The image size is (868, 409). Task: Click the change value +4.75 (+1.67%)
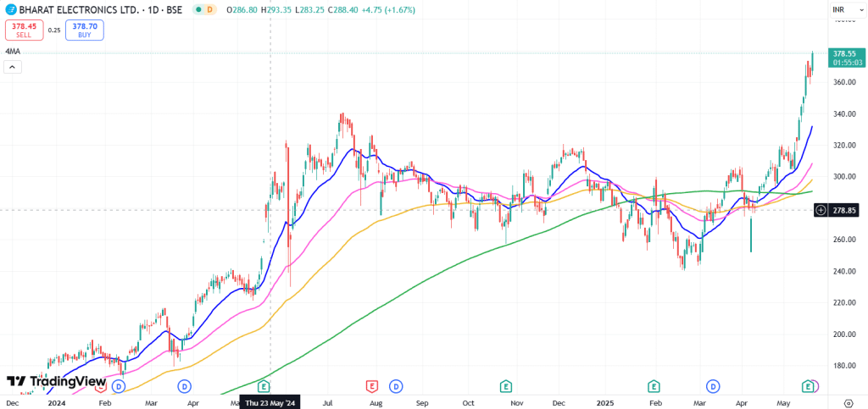[x=390, y=10]
